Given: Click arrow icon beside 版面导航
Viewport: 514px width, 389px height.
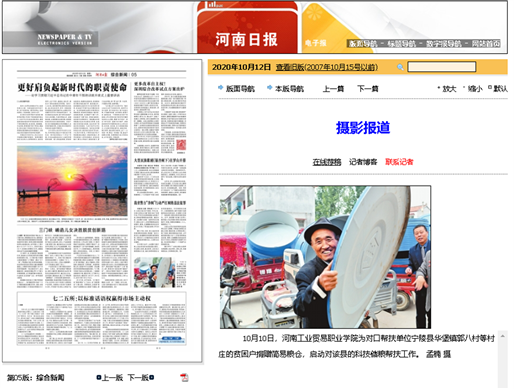Looking at the screenshot, I should pyautogui.click(x=220, y=88).
